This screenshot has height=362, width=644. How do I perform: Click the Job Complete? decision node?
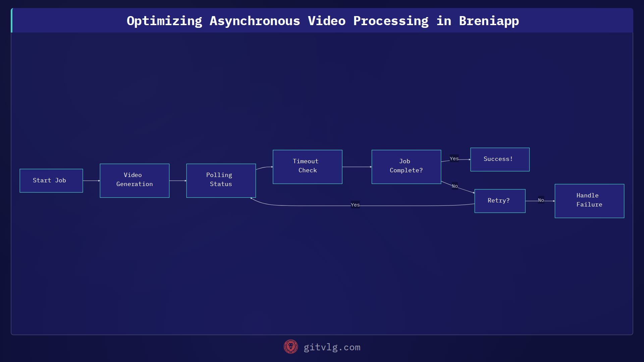pos(406,167)
